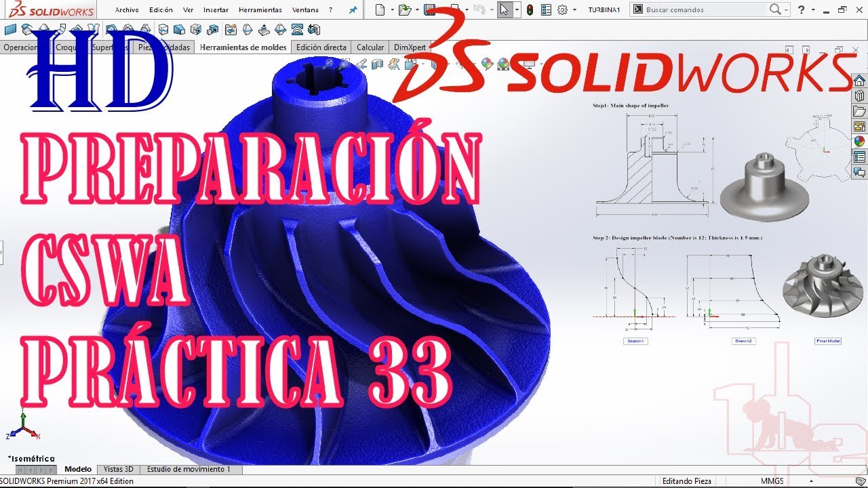This screenshot has height=488, width=868.
Task: Click the Insert mold folders icon
Action: [x=231, y=30]
